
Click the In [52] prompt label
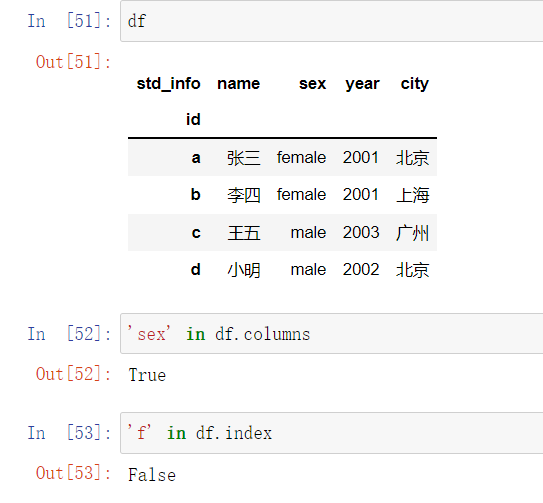click(69, 334)
